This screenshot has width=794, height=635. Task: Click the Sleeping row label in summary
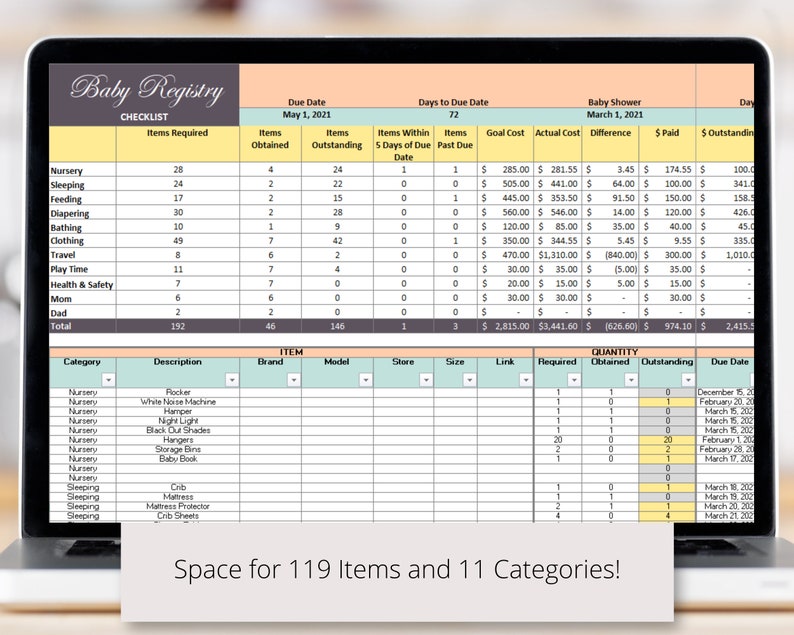pos(67,185)
